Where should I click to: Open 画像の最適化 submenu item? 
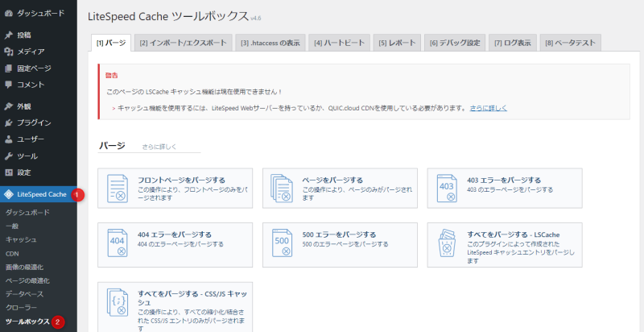coord(27,267)
